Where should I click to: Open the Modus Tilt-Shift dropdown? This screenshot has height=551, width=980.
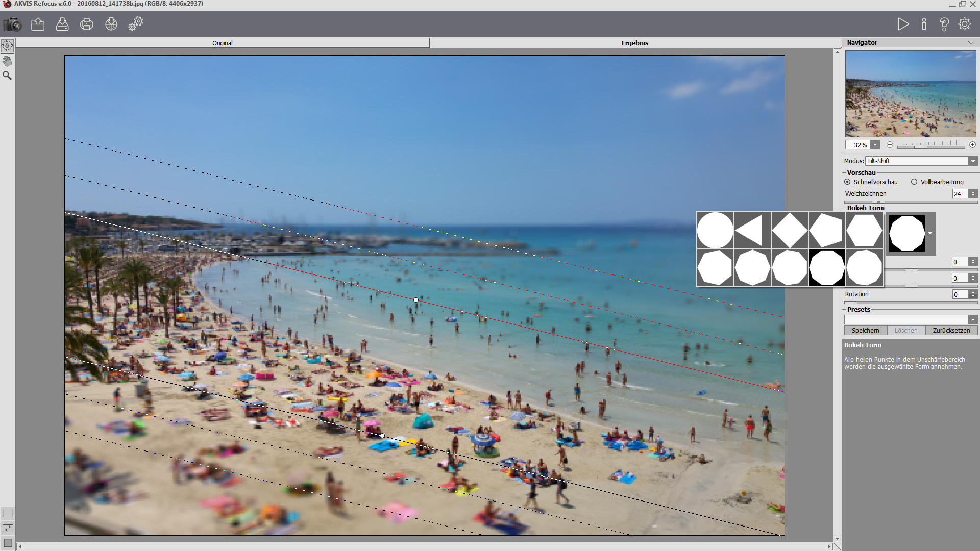tap(973, 161)
